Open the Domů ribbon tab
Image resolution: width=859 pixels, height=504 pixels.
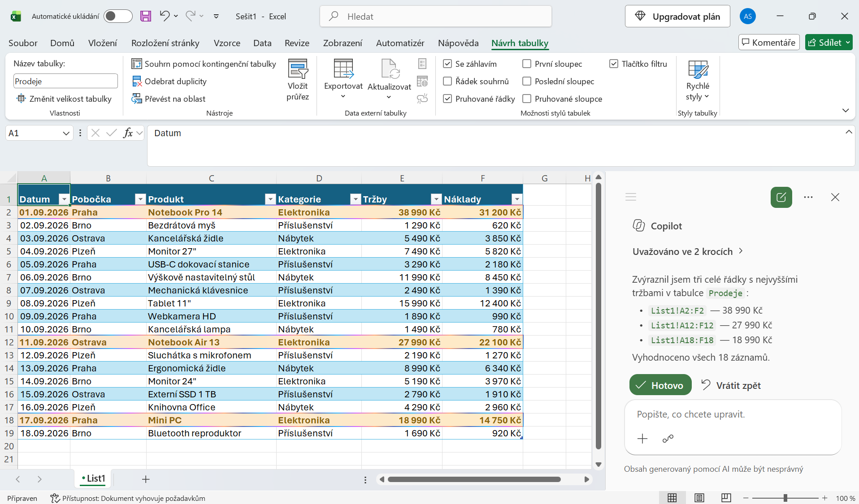click(x=62, y=43)
